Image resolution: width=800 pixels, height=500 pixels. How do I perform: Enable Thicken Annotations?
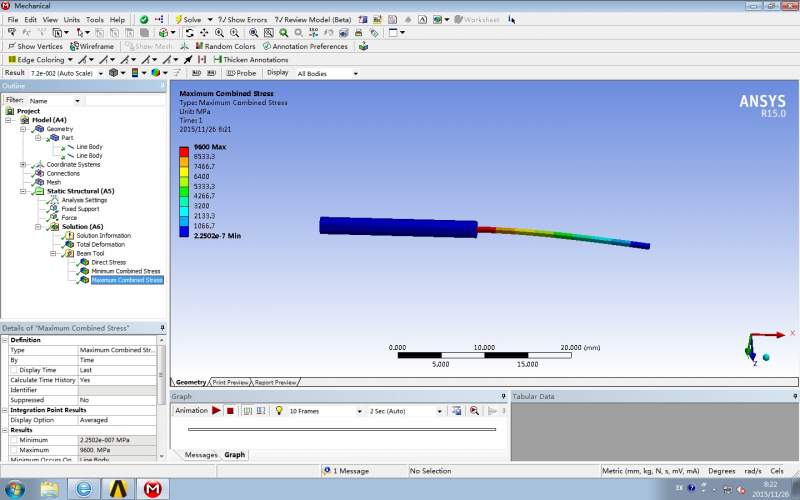(249, 59)
